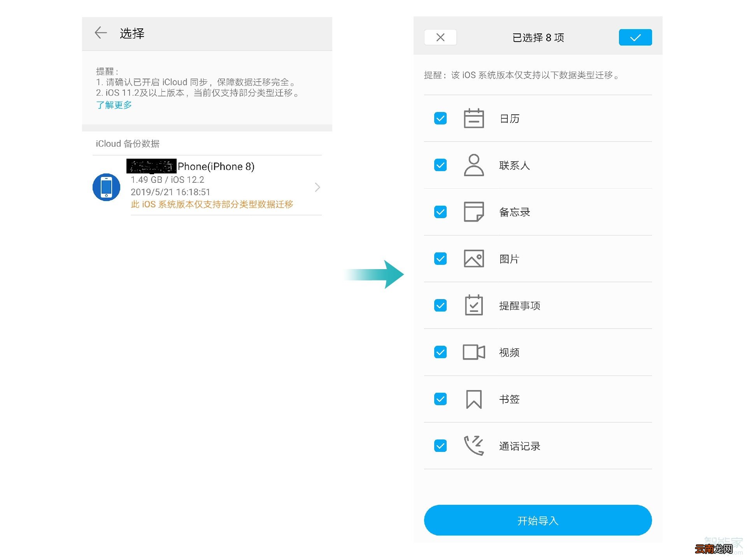Click the blue iPhone device icon
Screen dimensions: 747x560
click(x=106, y=187)
